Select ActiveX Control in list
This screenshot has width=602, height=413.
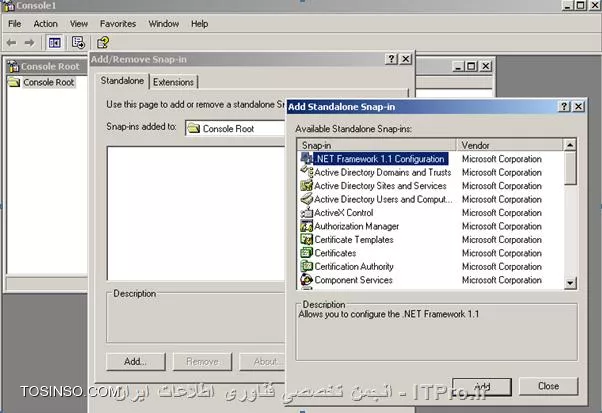[x=430, y=212]
